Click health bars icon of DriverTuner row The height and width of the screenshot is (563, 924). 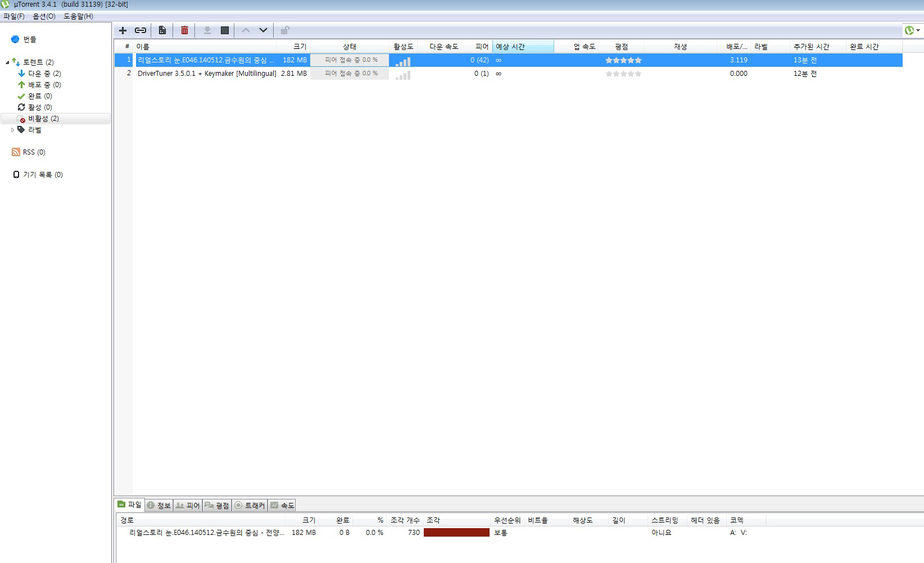click(403, 75)
